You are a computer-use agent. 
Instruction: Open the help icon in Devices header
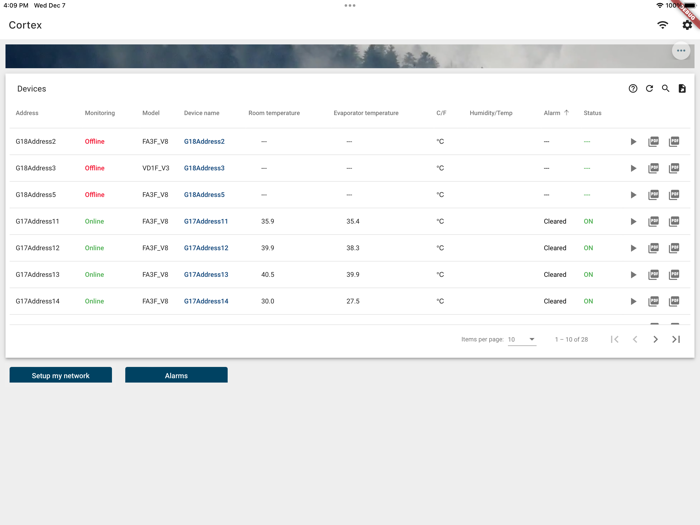click(633, 88)
